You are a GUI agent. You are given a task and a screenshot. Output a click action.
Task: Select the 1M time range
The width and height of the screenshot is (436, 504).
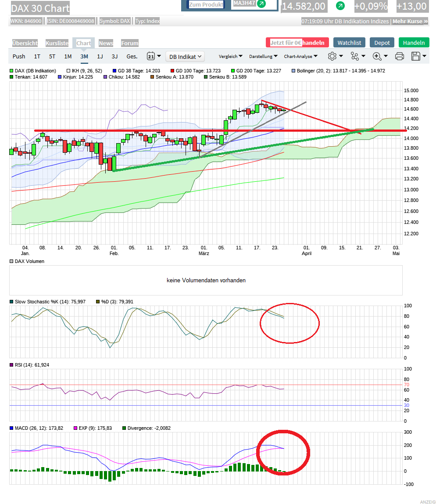[68, 56]
